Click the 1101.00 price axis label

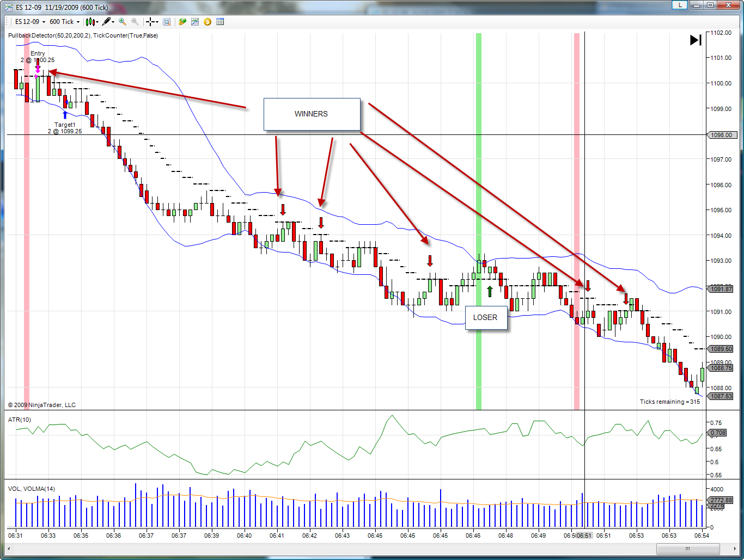pos(721,58)
